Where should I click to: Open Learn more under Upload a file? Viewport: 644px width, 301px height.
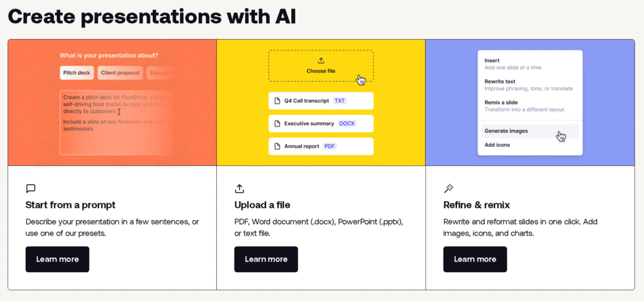coord(266,259)
